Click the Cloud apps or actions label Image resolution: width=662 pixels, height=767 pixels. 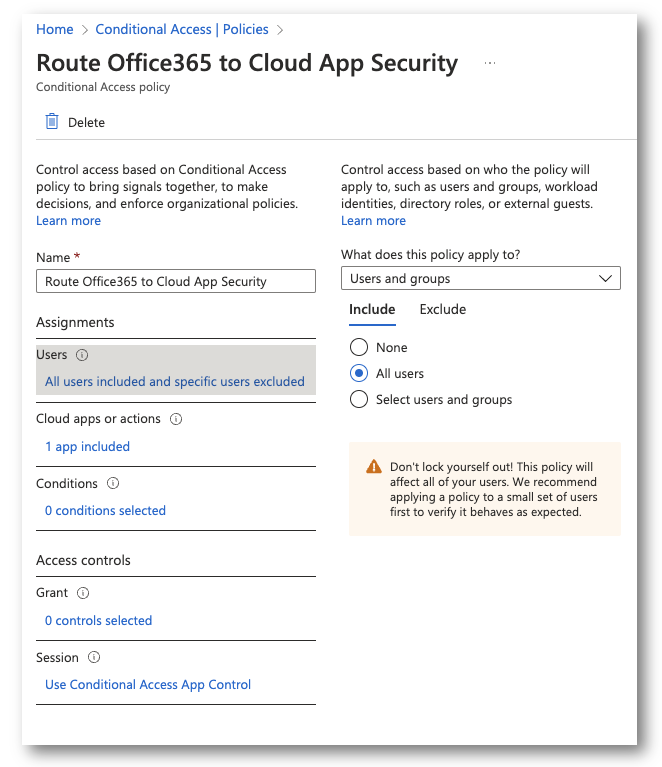coord(98,419)
